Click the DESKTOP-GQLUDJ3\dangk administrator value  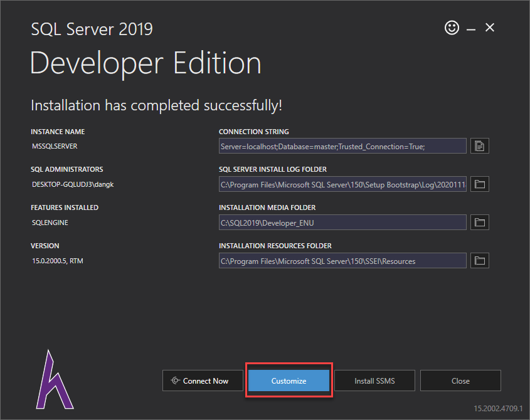tap(73, 184)
